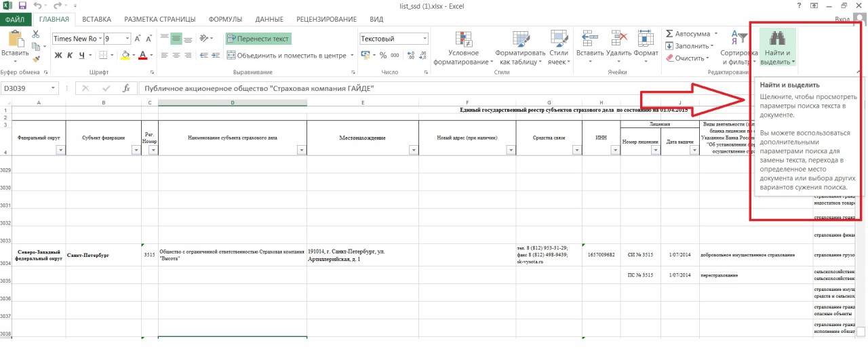Screen dimensions: 868x360
Task: Apply the Percent style (%) icon
Action: [x=383, y=56]
